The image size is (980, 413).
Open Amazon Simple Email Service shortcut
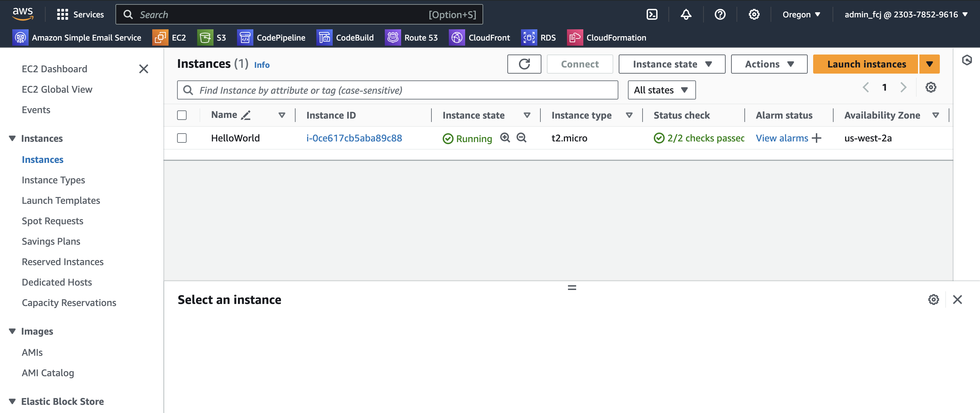tap(77, 37)
